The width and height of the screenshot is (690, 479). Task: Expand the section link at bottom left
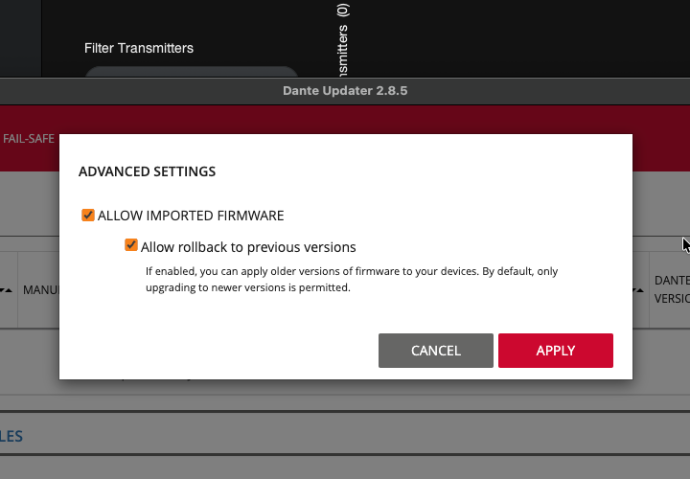point(11,436)
